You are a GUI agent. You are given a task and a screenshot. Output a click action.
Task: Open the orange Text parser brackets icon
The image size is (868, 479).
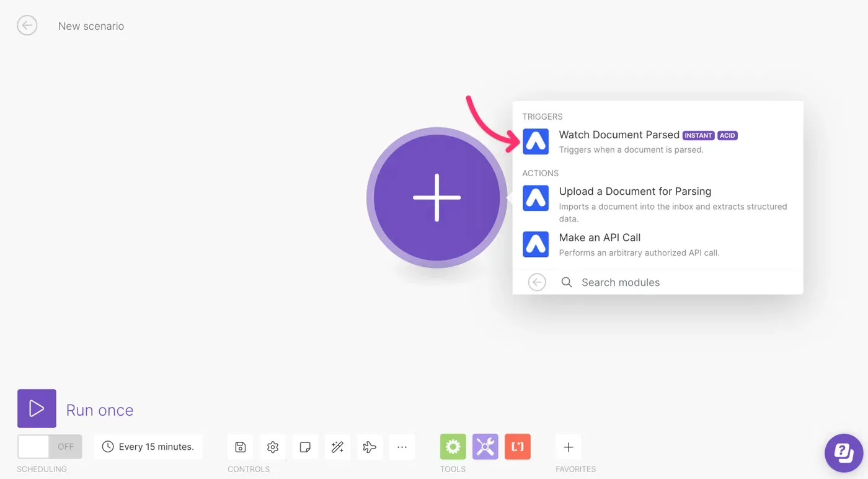[517, 447]
